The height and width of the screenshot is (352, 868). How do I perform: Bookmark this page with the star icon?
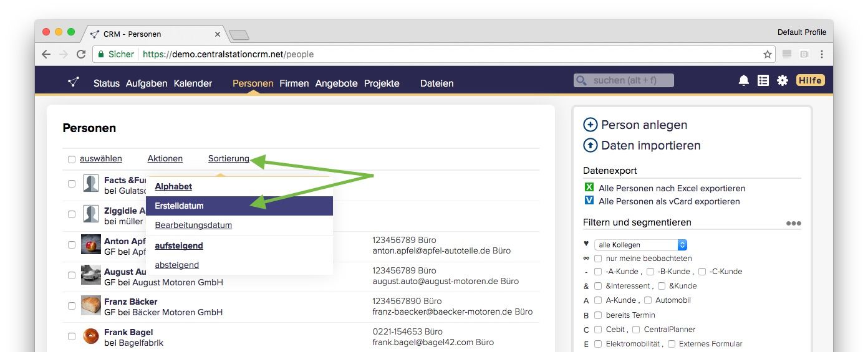[768, 54]
